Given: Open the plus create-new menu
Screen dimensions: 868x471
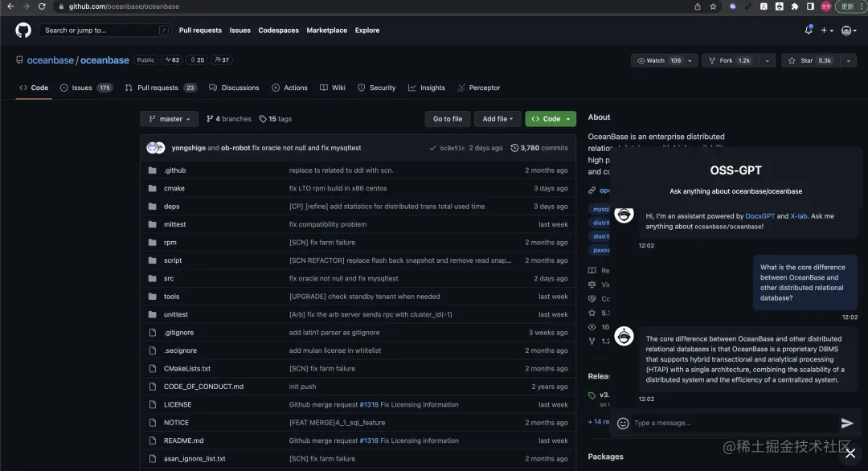Looking at the screenshot, I should point(827,31).
